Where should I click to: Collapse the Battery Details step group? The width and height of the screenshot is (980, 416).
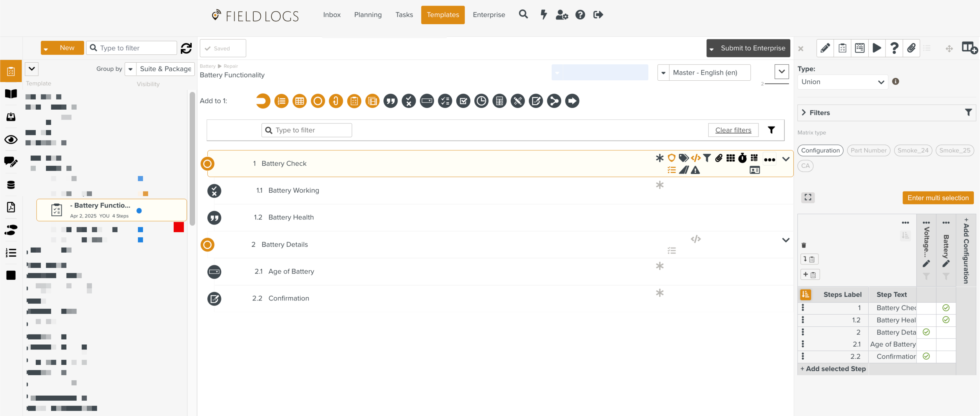coord(786,240)
